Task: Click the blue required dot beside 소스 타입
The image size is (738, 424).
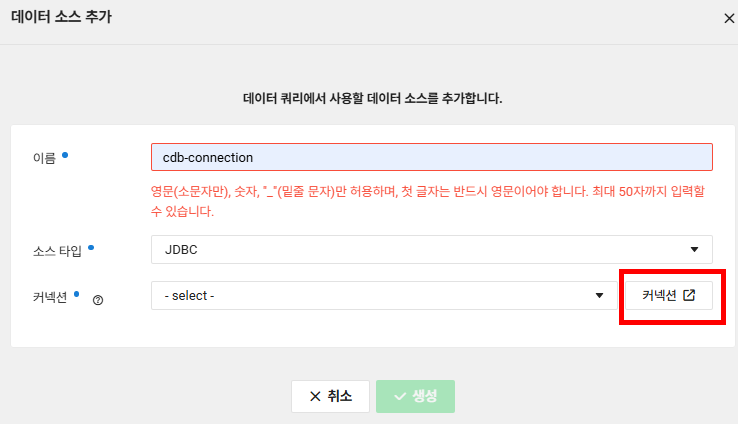Action: coord(91,248)
